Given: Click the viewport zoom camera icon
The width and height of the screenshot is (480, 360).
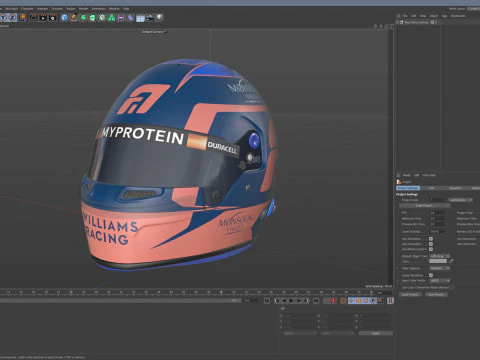Looking at the screenshot, I should pos(381,26).
